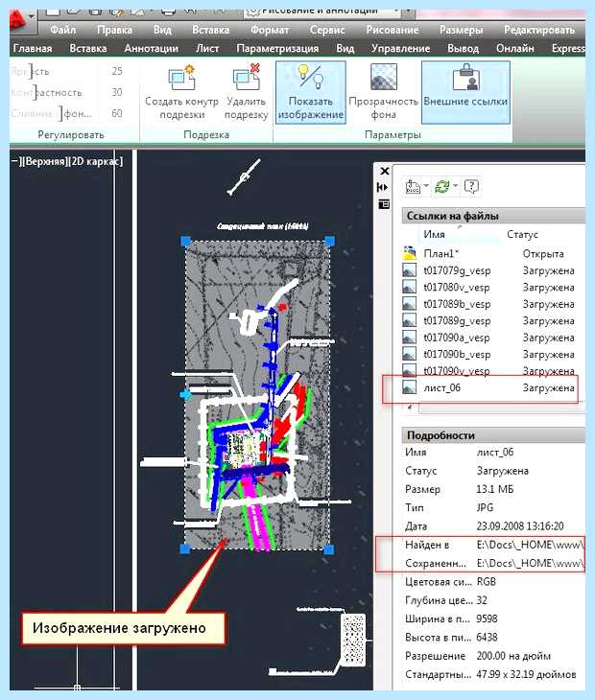The width and height of the screenshot is (595, 700).
Task: Open the External References panel button
Action: (x=465, y=93)
